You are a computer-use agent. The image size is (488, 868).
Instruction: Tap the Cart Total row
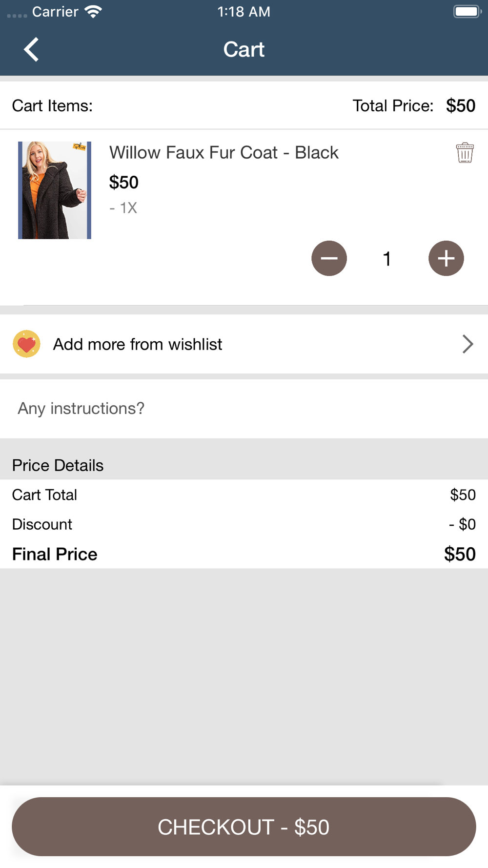[244, 495]
